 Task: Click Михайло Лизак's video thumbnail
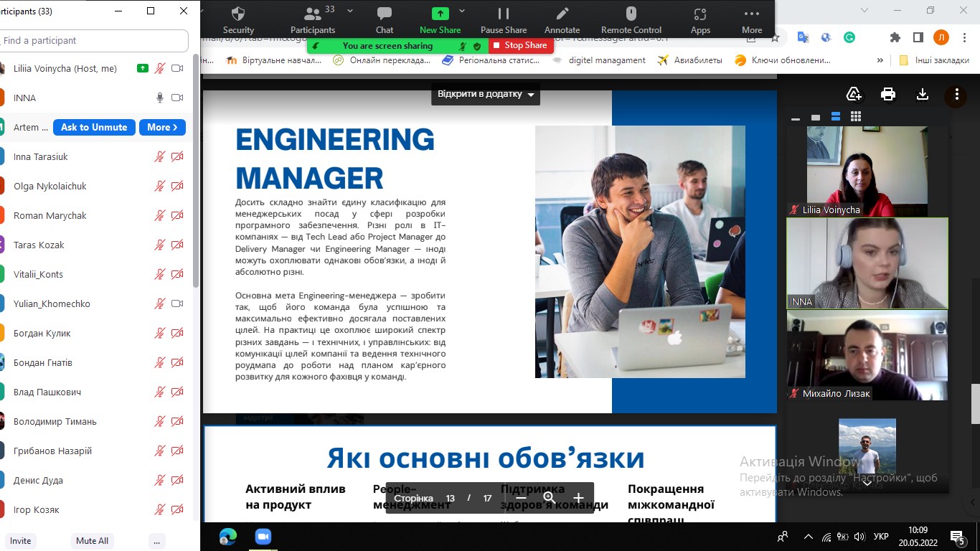[867, 355]
